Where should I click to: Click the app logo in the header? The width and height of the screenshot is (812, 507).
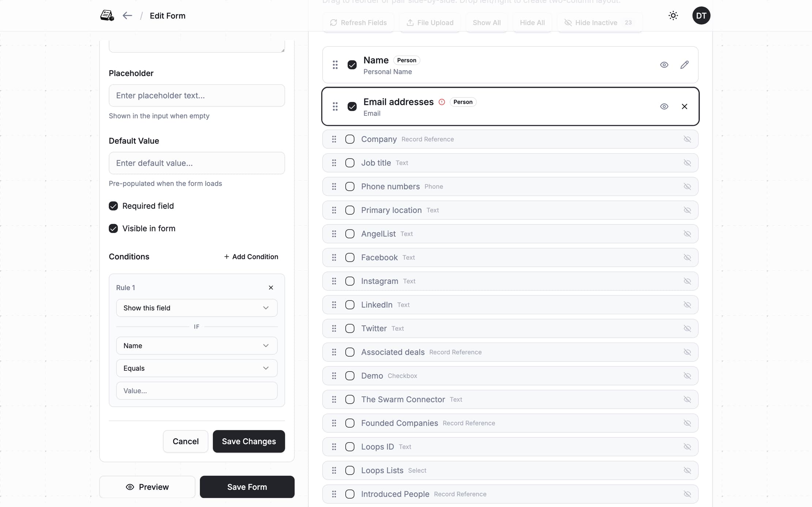coord(107,16)
